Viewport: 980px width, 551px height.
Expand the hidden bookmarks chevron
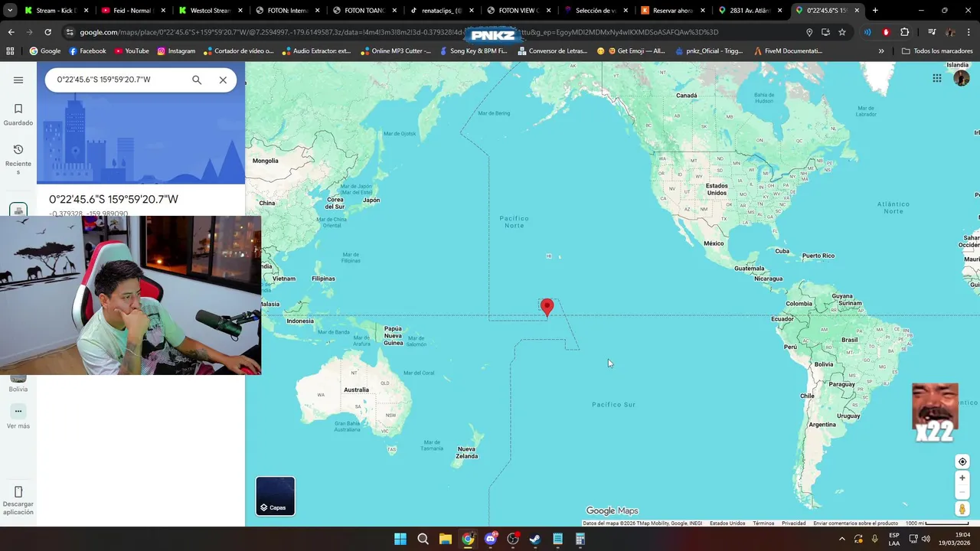881,51
